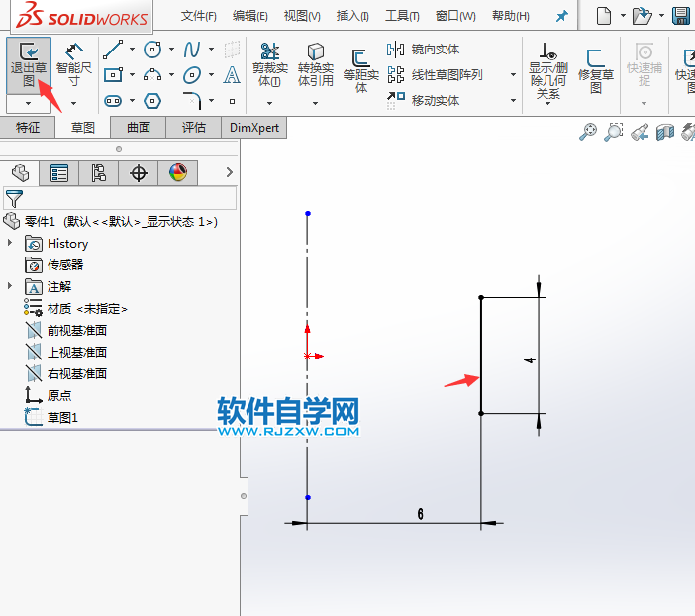Open Spline tool dropdown arrow

(x=212, y=50)
